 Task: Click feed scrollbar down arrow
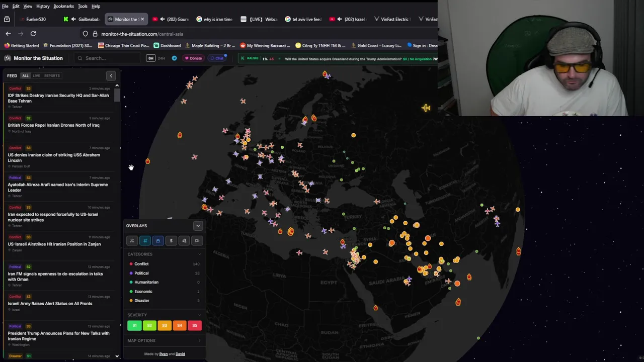pos(117,356)
